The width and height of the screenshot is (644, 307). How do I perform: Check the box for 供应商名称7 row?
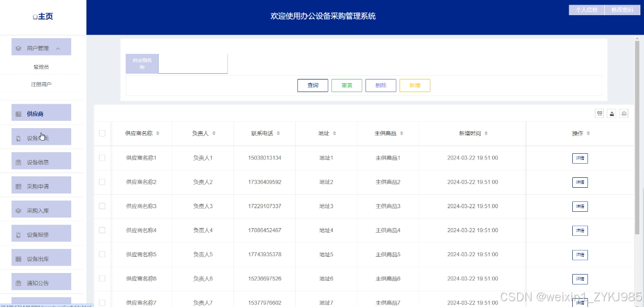click(x=102, y=302)
